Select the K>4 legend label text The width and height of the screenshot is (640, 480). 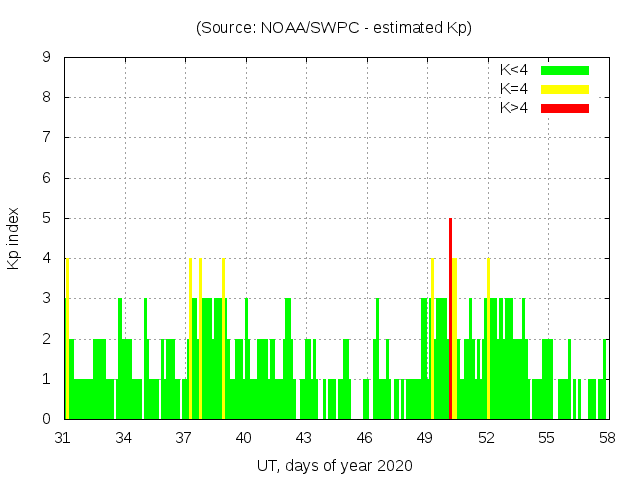tap(515, 107)
